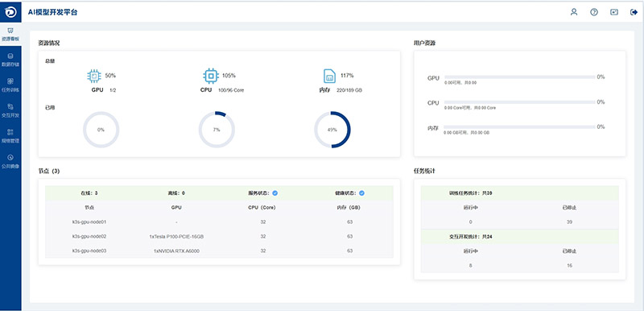
Task: Click the 训练任务统计 header row
Action: click(519, 193)
